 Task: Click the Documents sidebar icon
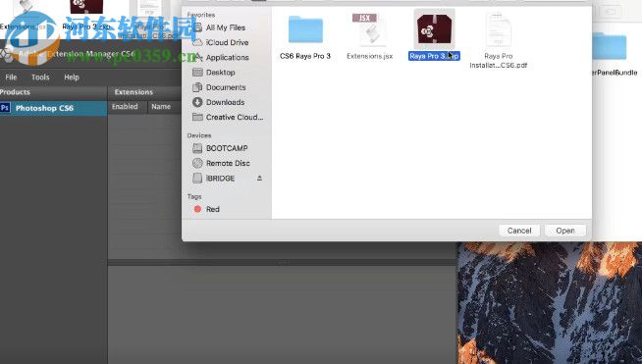point(197,86)
